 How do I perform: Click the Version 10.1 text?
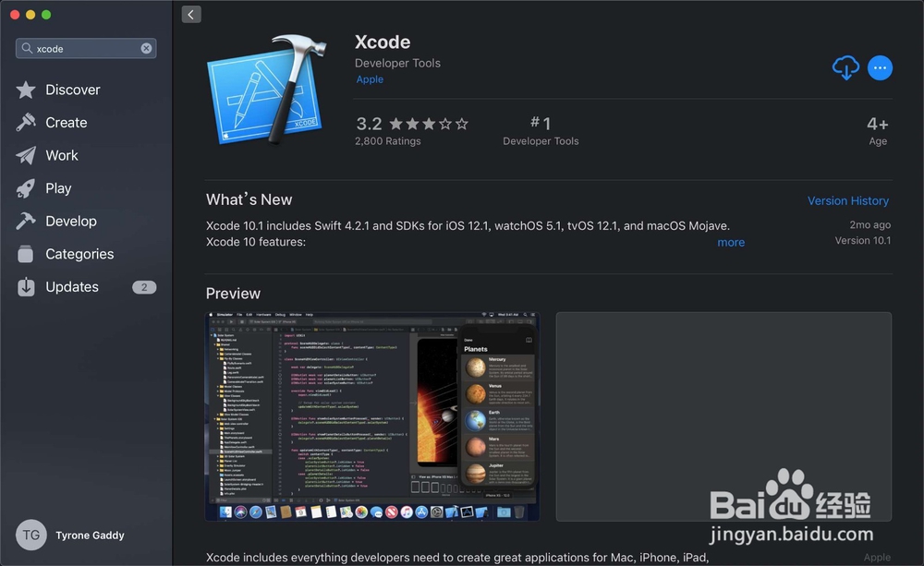pyautogui.click(x=863, y=240)
